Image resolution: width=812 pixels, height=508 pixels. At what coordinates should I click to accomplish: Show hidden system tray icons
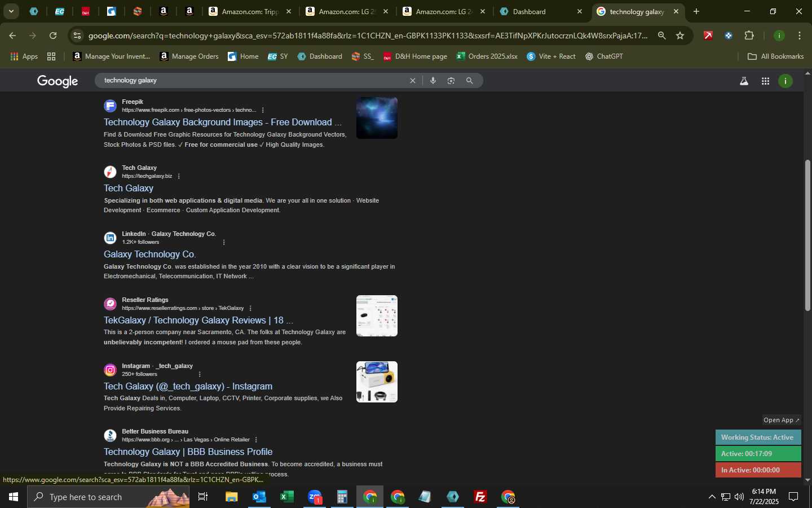click(712, 497)
